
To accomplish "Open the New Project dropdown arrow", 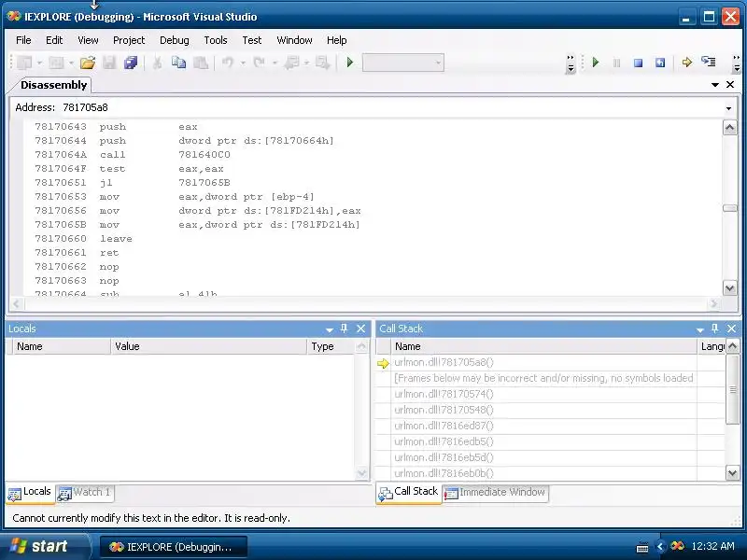I will pos(39,63).
